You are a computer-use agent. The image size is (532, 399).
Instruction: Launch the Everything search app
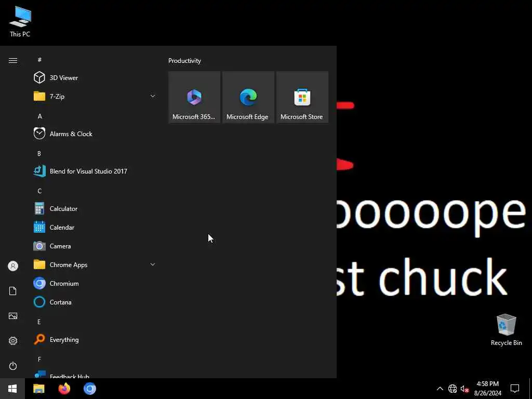click(95, 339)
